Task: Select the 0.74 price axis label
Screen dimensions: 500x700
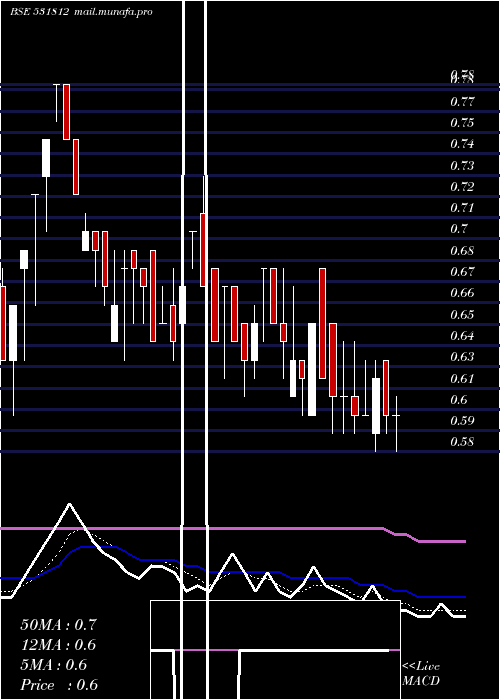Action: coord(462,144)
